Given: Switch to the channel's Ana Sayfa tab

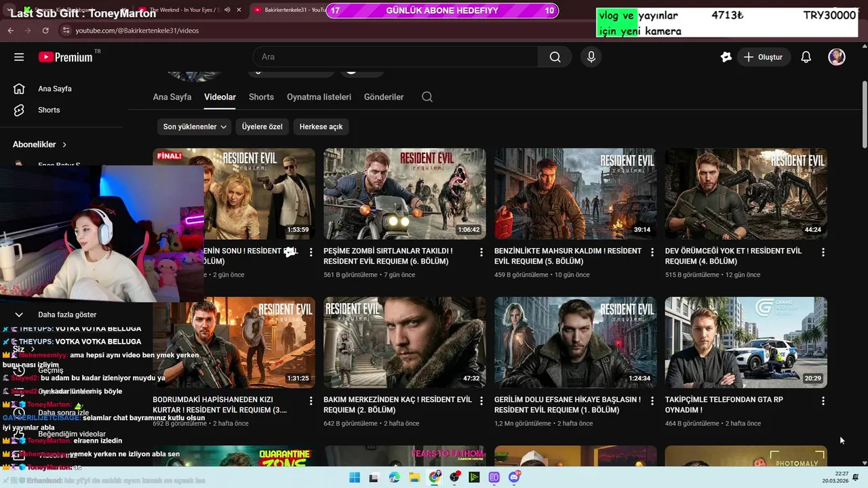Looking at the screenshot, I should click(172, 97).
